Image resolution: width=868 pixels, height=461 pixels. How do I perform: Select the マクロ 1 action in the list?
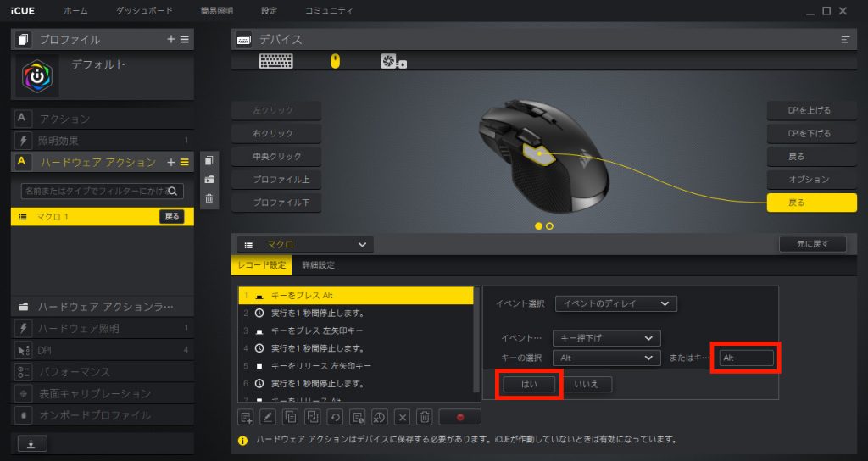[x=103, y=216]
